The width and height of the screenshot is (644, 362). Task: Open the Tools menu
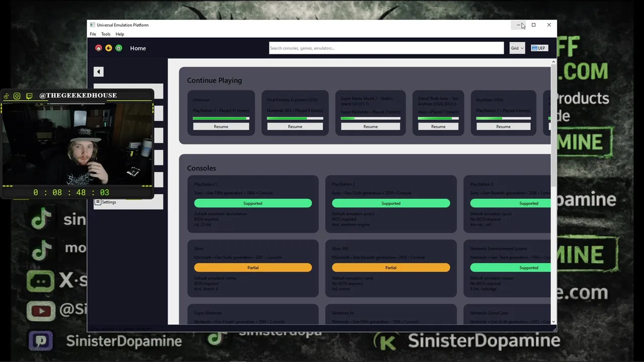106,34
